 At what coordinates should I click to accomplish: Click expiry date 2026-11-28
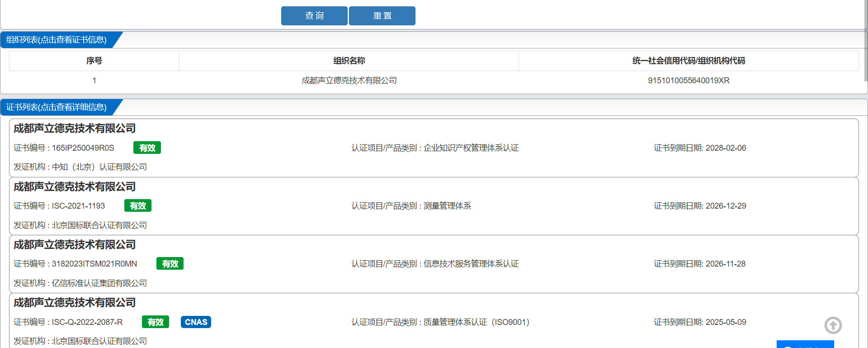[x=725, y=264]
